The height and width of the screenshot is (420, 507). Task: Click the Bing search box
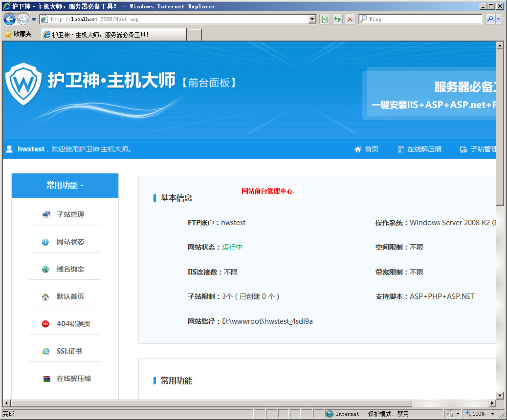coord(421,19)
